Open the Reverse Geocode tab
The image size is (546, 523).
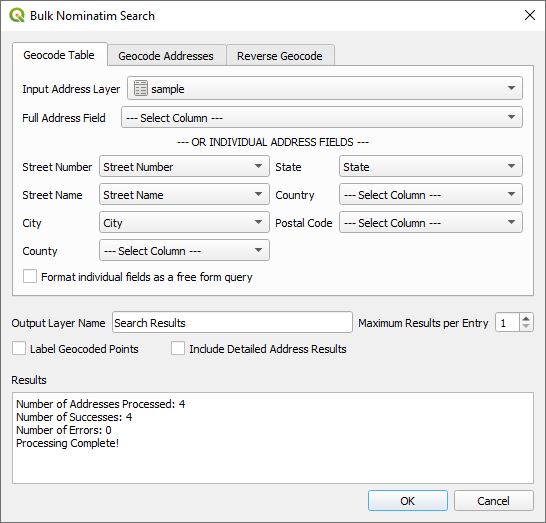pos(280,56)
